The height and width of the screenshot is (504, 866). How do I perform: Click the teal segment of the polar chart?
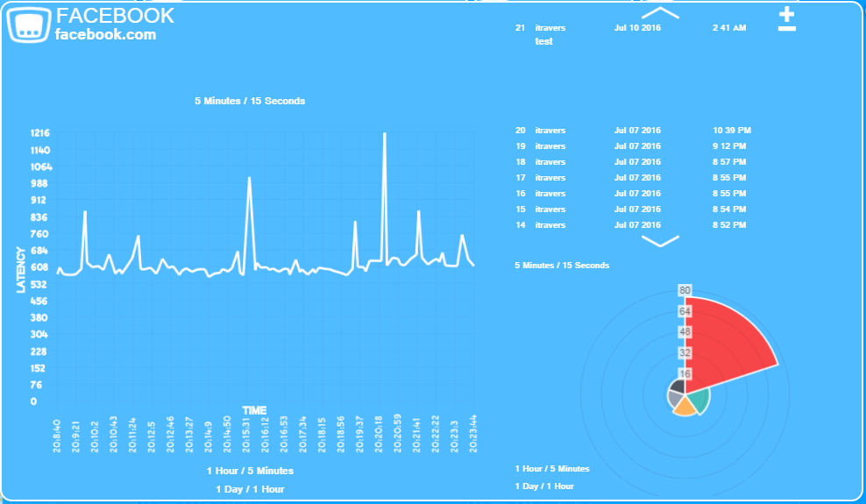[699, 401]
